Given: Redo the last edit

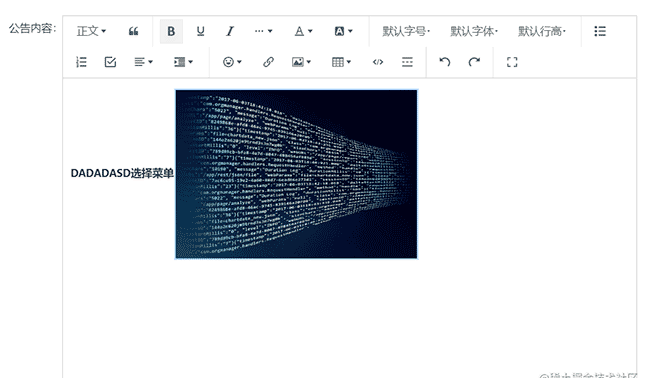Looking at the screenshot, I should coord(474,62).
